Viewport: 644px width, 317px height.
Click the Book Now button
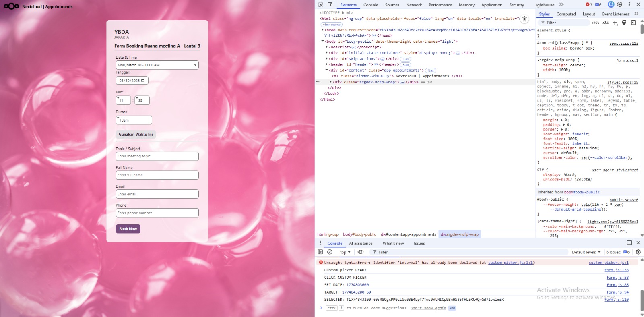(128, 229)
